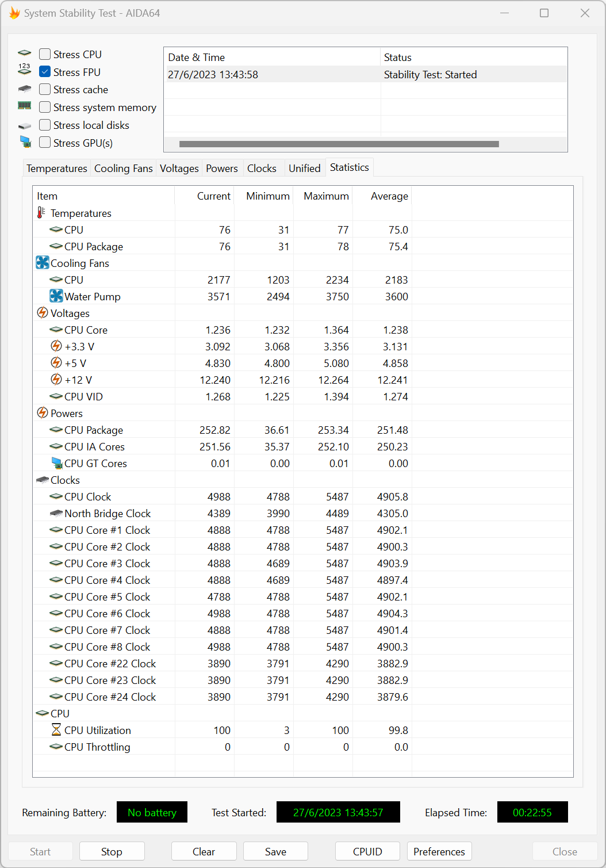Stop the stability test

coord(112,852)
